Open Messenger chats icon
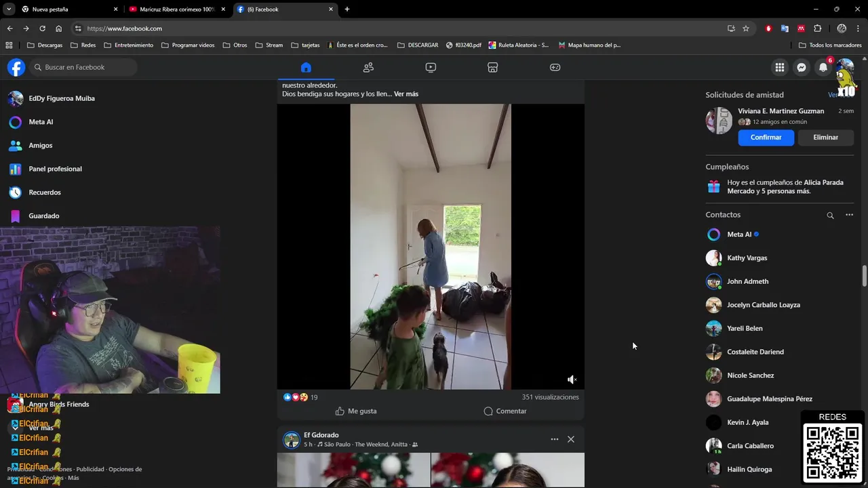The height and width of the screenshot is (488, 868). (x=802, y=67)
